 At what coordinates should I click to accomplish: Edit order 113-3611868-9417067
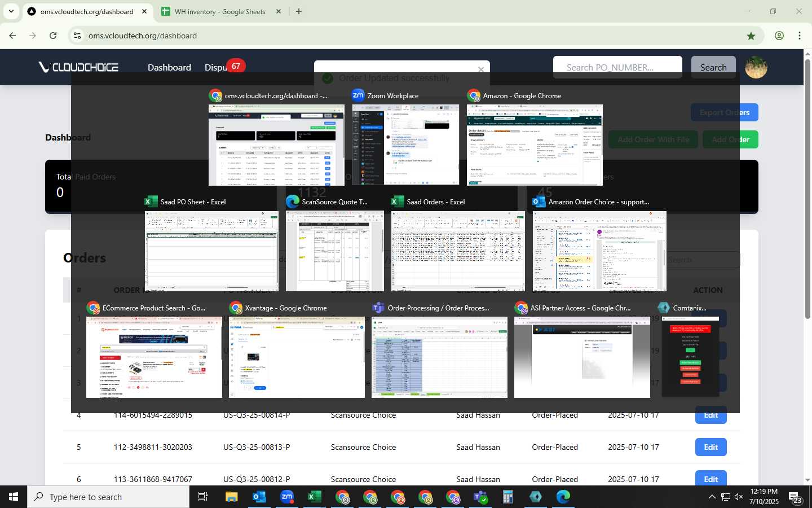click(710, 478)
